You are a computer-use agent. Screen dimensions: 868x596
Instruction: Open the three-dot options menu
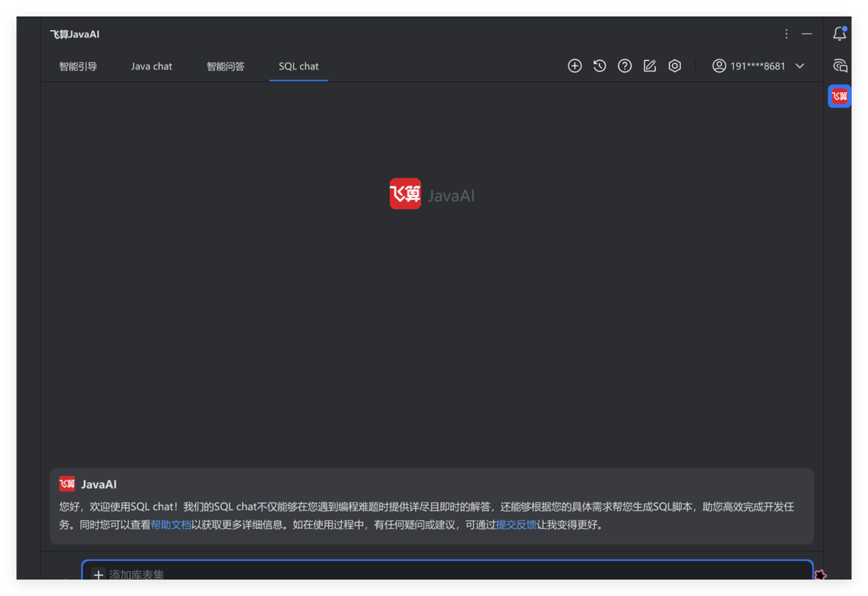[x=786, y=34]
